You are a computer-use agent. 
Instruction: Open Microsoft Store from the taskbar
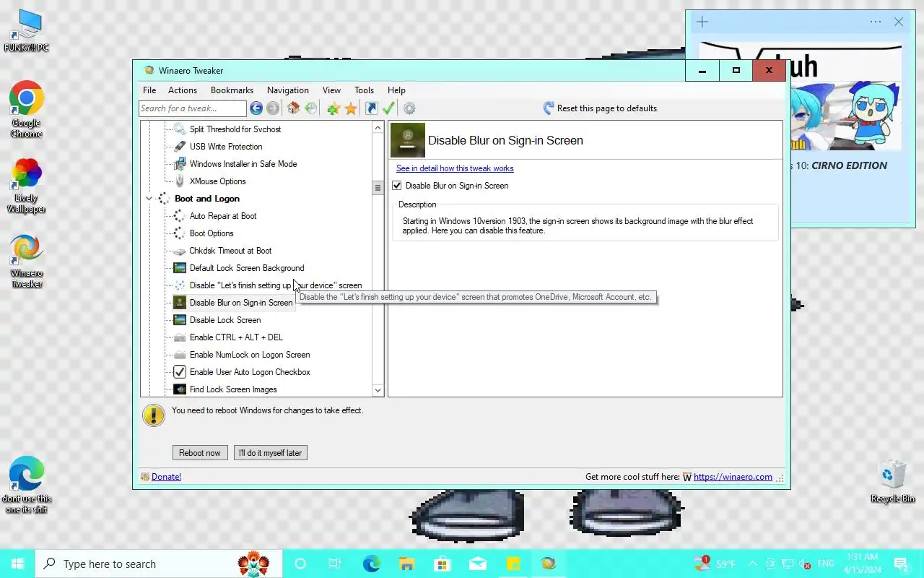tap(442, 564)
